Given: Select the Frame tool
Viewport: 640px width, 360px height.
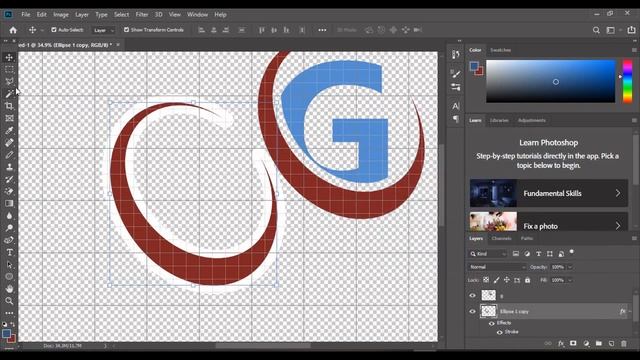Looking at the screenshot, I should (x=9, y=118).
